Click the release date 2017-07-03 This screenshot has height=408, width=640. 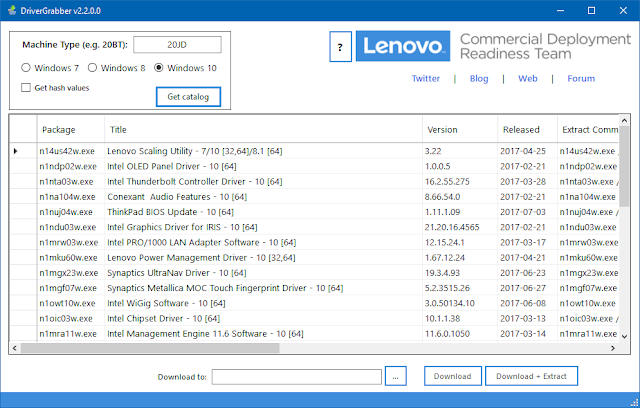point(527,212)
